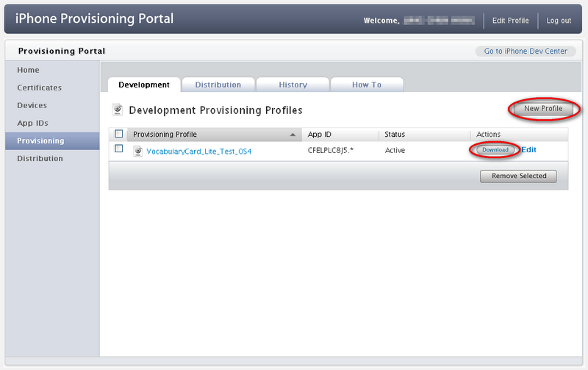
Task: Toggle the select-all checkbox in table header
Action: 118,135
